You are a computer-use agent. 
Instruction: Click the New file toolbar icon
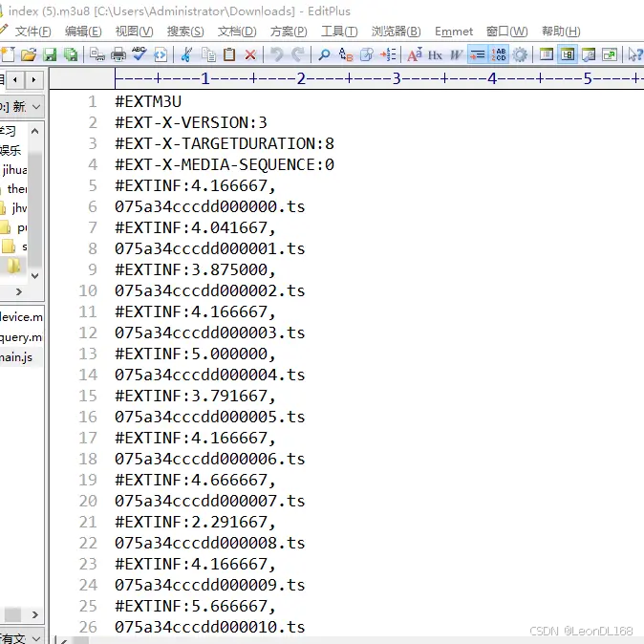8,54
